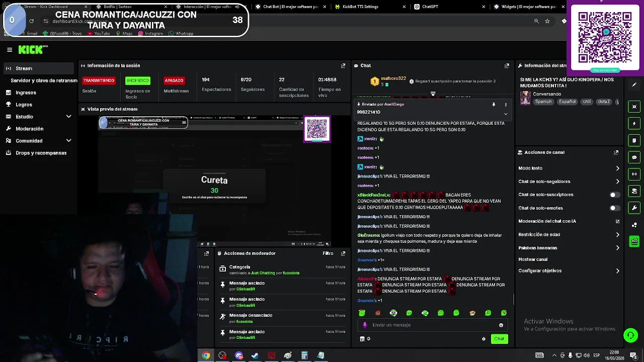
Task: Click the solid green clapperboard sidebar icon
Action: [634, 241]
